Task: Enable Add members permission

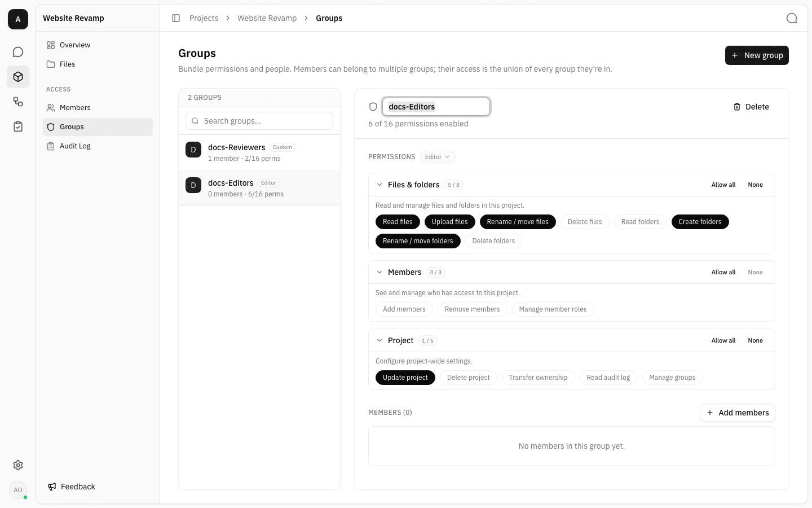Action: (x=404, y=309)
